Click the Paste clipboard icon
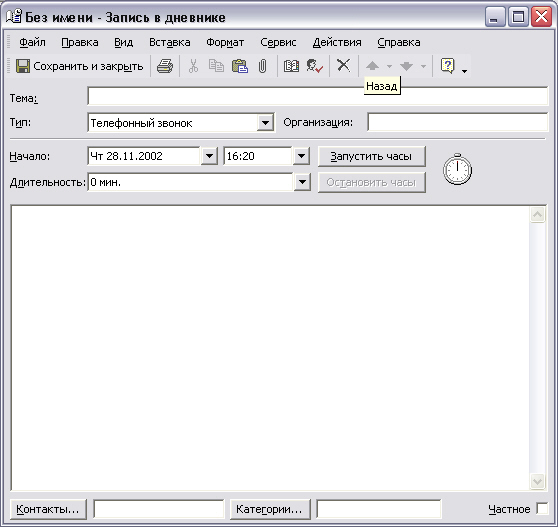 239,66
